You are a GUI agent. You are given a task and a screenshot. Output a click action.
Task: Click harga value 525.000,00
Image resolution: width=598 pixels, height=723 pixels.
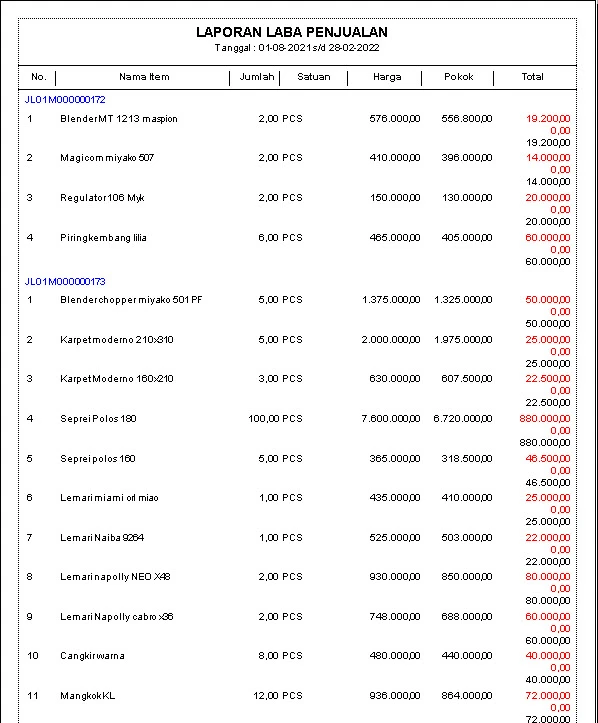point(395,538)
